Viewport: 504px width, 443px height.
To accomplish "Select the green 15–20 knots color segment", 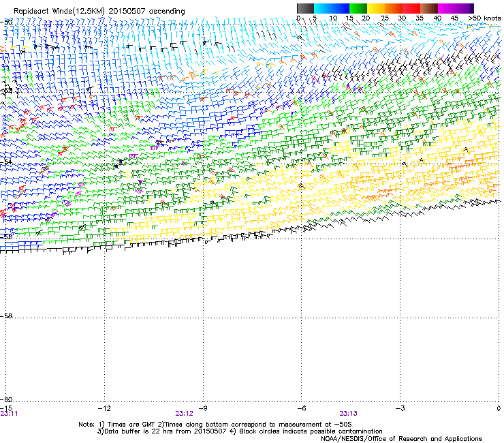I will pos(358,8).
